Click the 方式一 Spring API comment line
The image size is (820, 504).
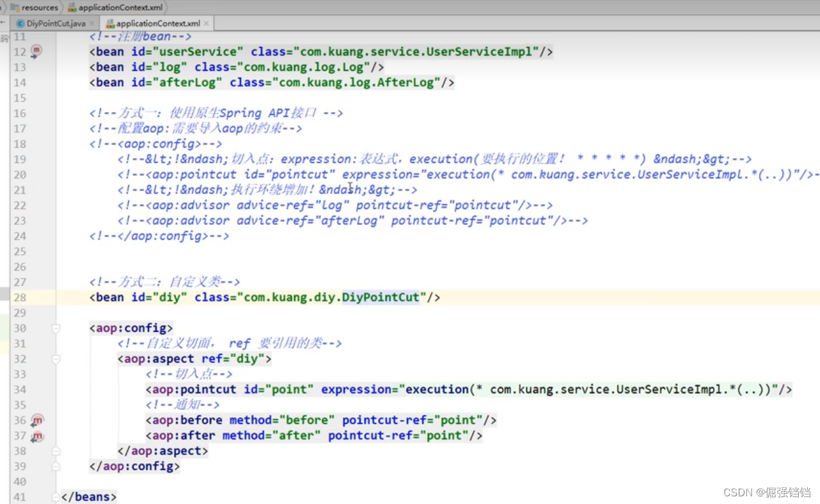[x=216, y=113]
